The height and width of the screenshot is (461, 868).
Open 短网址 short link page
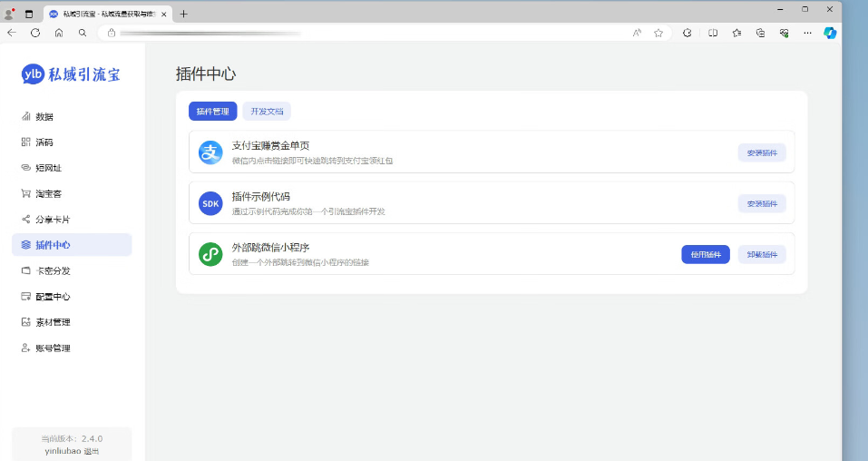(x=47, y=168)
